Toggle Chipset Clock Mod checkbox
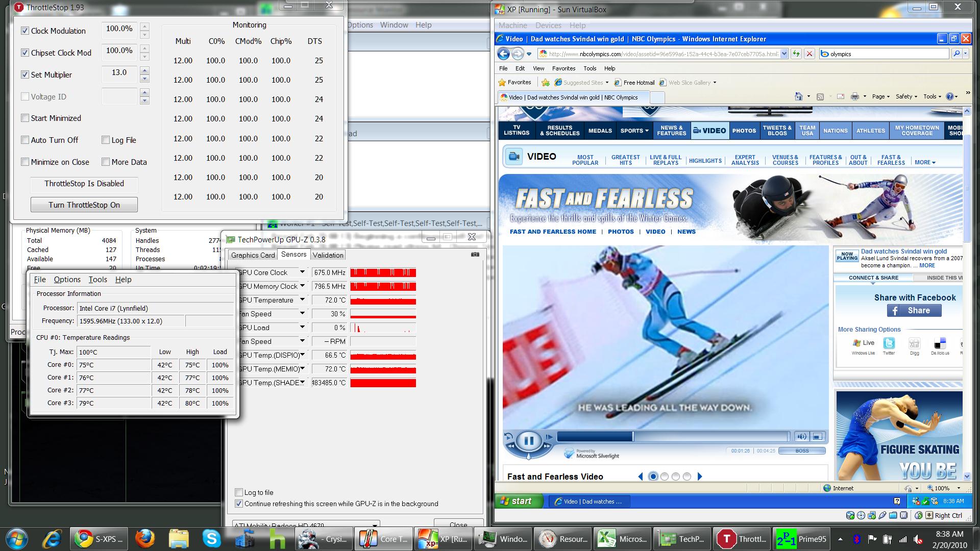Screen dimensions: 980x551 25,53
